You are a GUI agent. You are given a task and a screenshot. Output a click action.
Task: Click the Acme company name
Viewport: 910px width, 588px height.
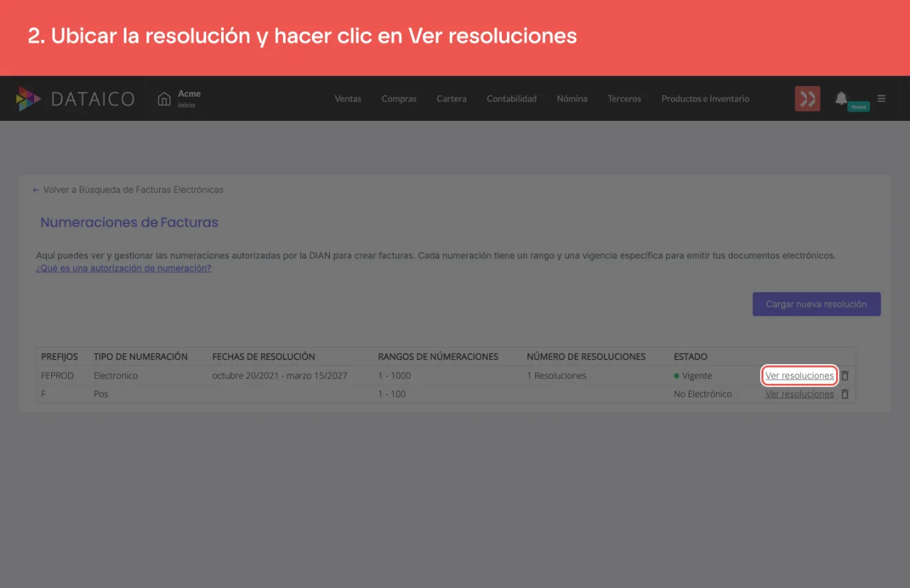189,94
